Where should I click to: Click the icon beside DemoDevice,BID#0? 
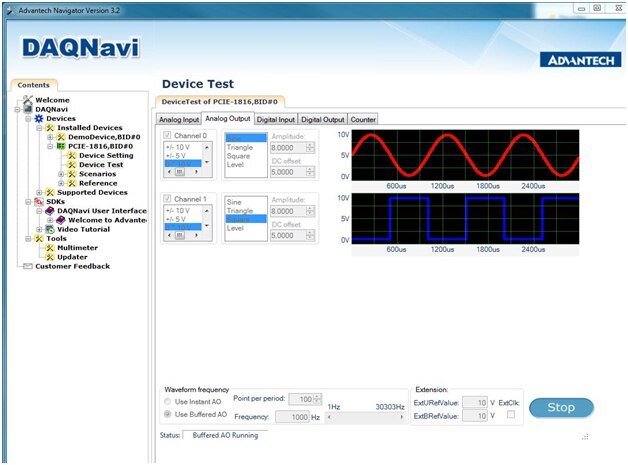pyautogui.click(x=60, y=137)
